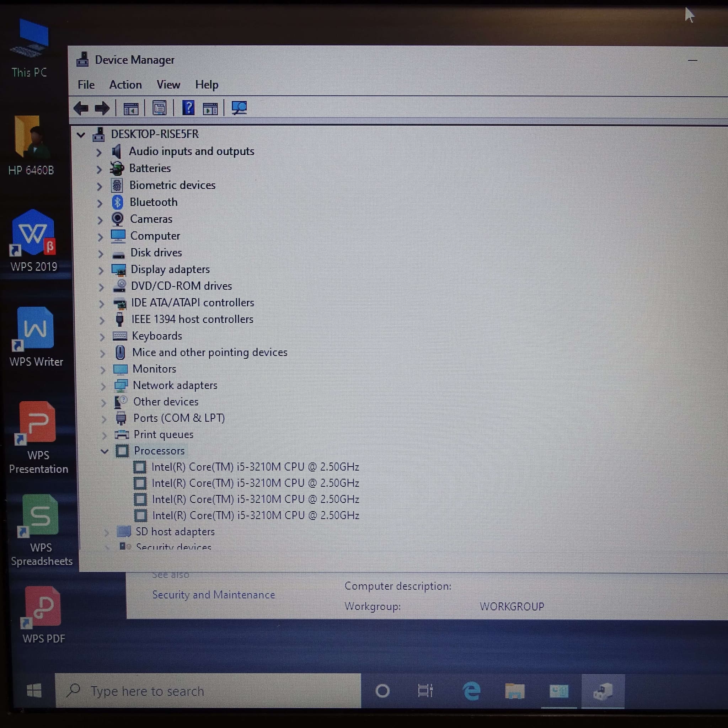Launch WPS 2019 desktop shortcut
Screen dimensions: 728x728
pos(33,241)
